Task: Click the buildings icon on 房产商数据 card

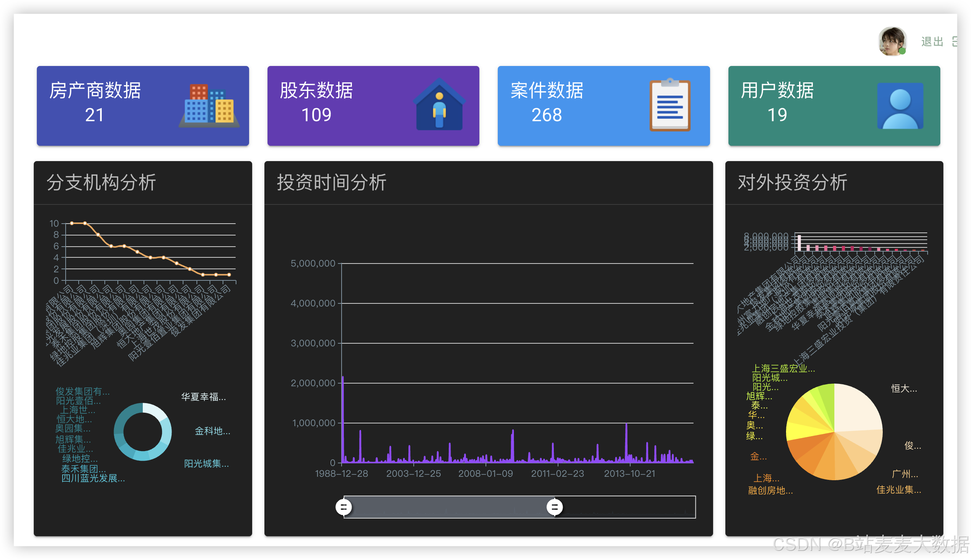Action: click(209, 106)
